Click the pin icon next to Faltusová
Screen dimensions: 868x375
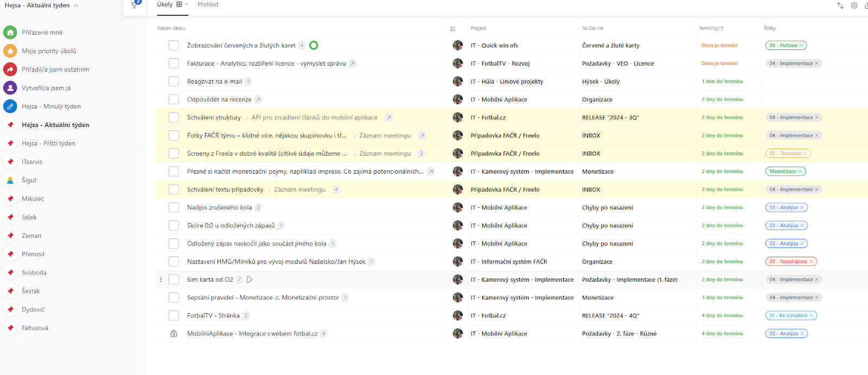[x=10, y=328]
